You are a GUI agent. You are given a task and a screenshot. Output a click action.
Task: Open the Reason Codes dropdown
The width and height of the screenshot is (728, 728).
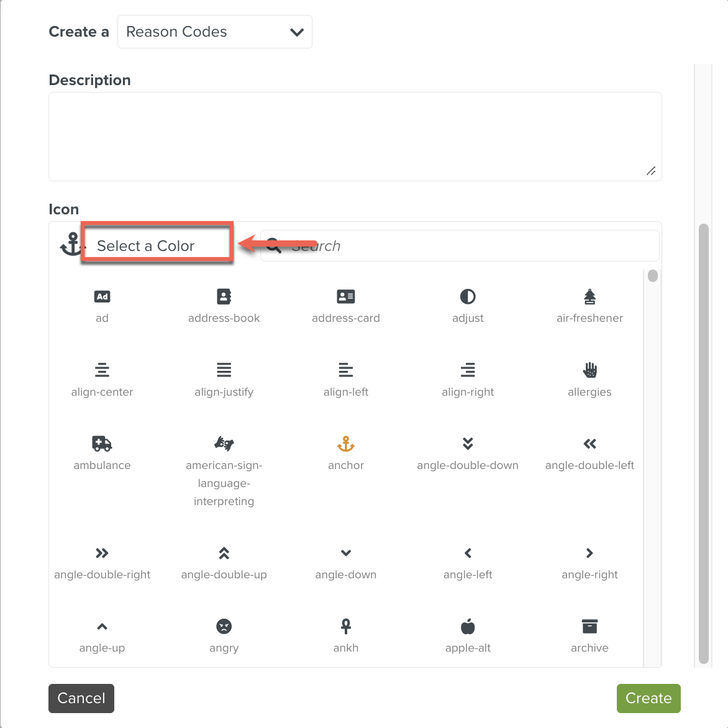coord(215,32)
